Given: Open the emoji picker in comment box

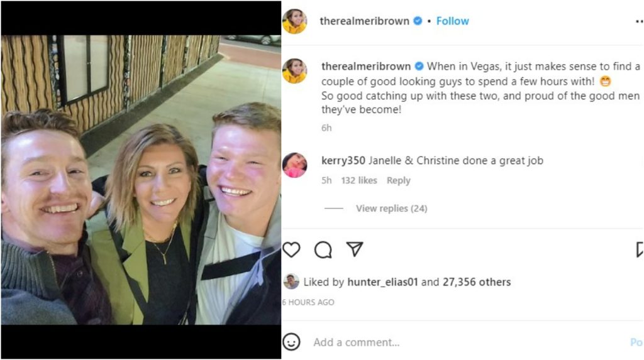Looking at the screenshot, I should pos(291,342).
